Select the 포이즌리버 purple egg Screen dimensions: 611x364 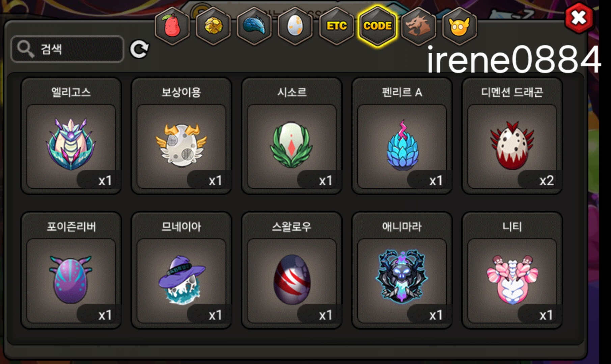coord(71,270)
